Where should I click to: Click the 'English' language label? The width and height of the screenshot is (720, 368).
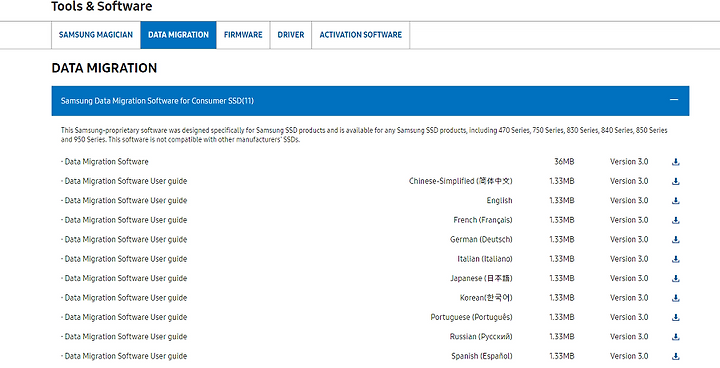click(500, 201)
